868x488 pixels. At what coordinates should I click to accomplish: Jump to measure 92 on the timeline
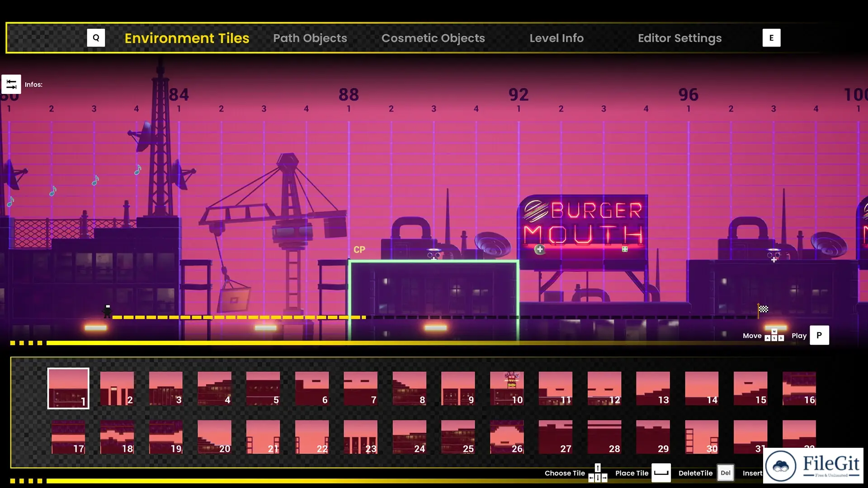(519, 94)
